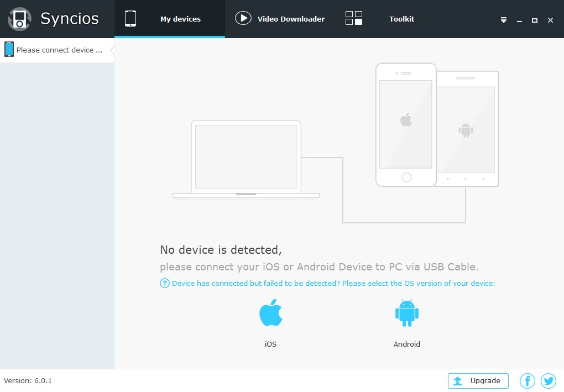Click the Version 6.0.1 status text
The width and height of the screenshot is (564, 392).
28,381
